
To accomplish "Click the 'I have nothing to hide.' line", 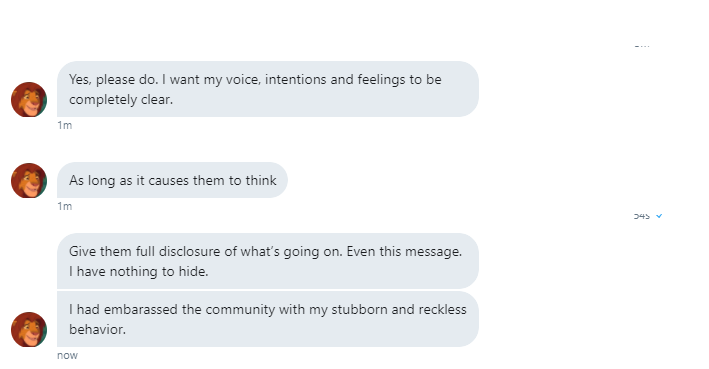I will [x=138, y=271].
